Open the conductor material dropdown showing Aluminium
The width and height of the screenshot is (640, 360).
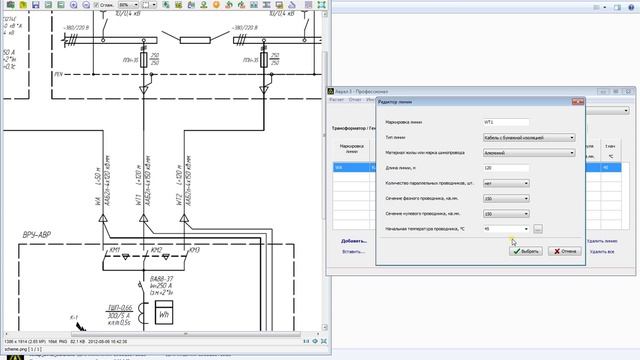(529, 153)
